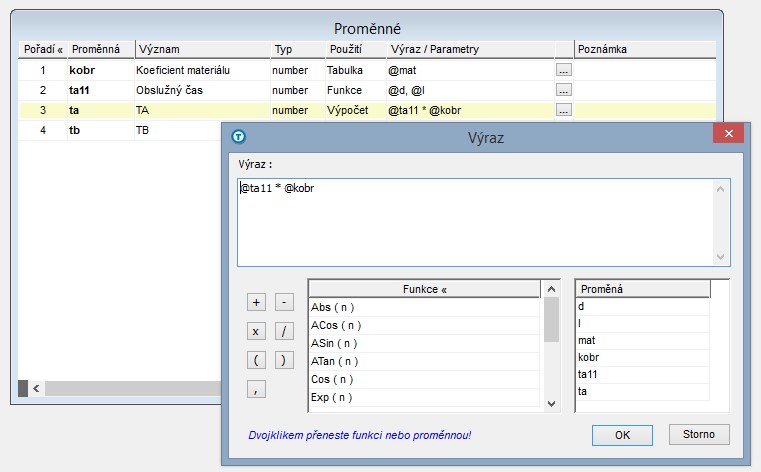Viewport: 761px width, 472px height.
Task: Select variable ta11 in Proměná list
Action: (643, 374)
